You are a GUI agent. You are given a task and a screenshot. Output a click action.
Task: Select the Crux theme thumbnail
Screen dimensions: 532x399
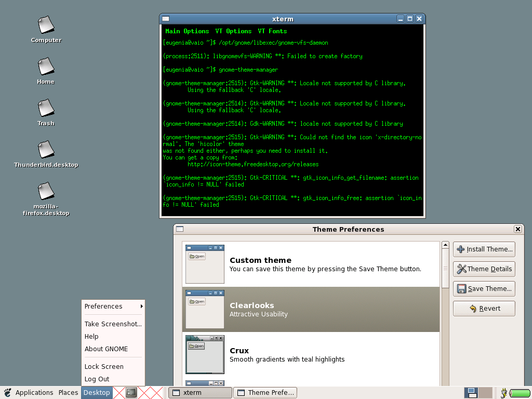pos(205,354)
